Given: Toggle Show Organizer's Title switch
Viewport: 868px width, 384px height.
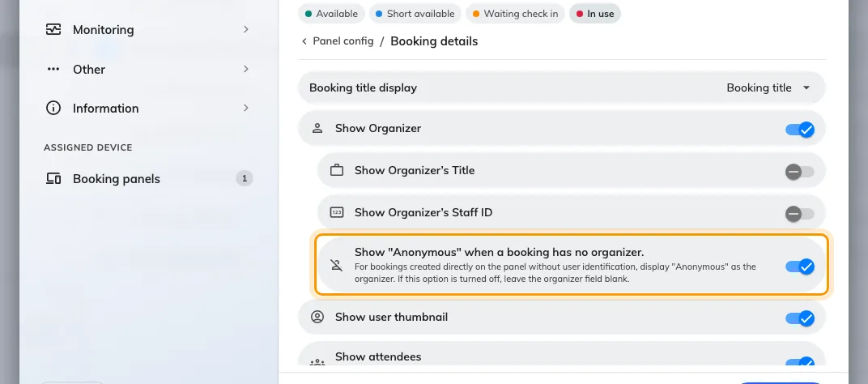Looking at the screenshot, I should click(x=800, y=172).
